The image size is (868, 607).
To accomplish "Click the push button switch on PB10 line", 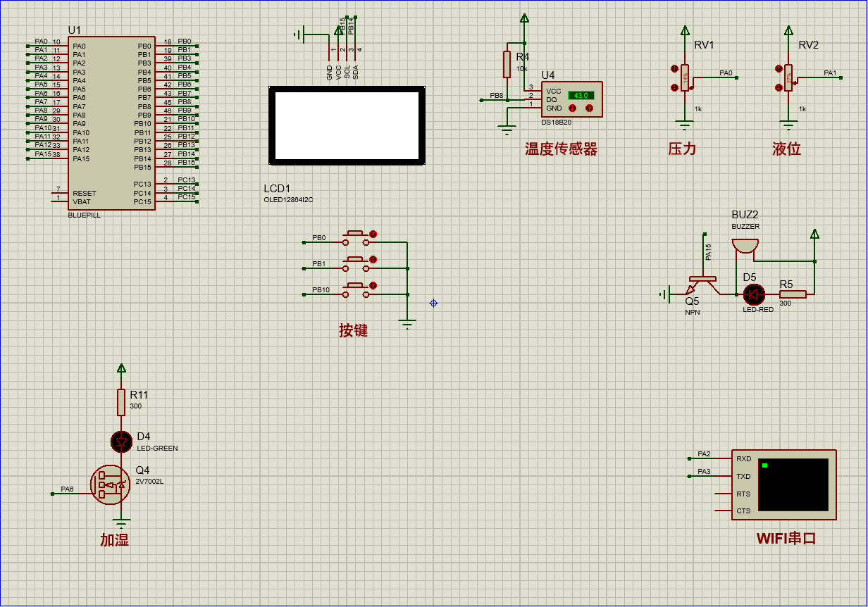I will click(356, 289).
